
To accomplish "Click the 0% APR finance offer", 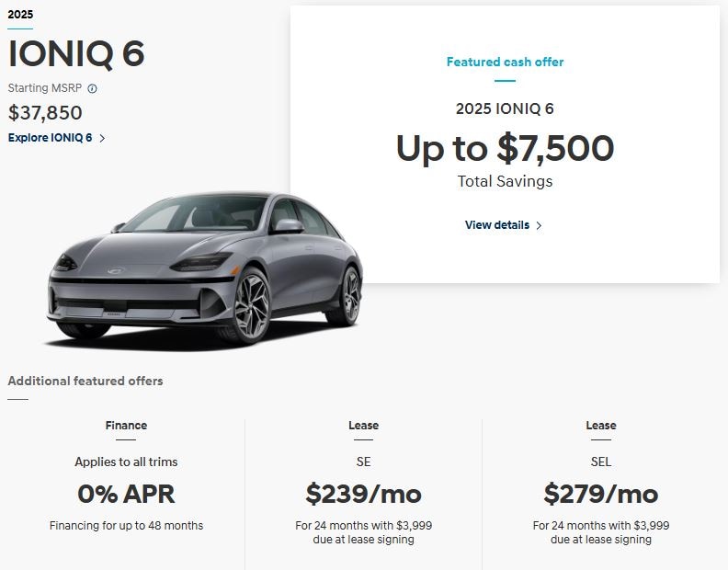I will [126, 494].
